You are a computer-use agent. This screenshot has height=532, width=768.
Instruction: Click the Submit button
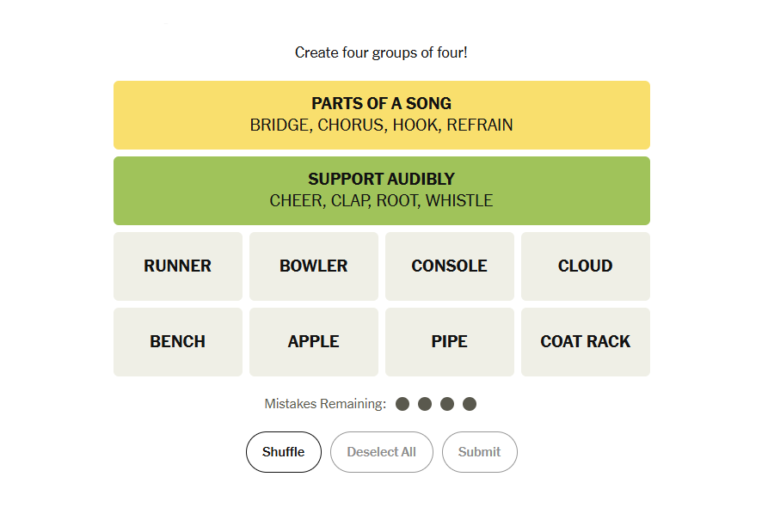[480, 452]
